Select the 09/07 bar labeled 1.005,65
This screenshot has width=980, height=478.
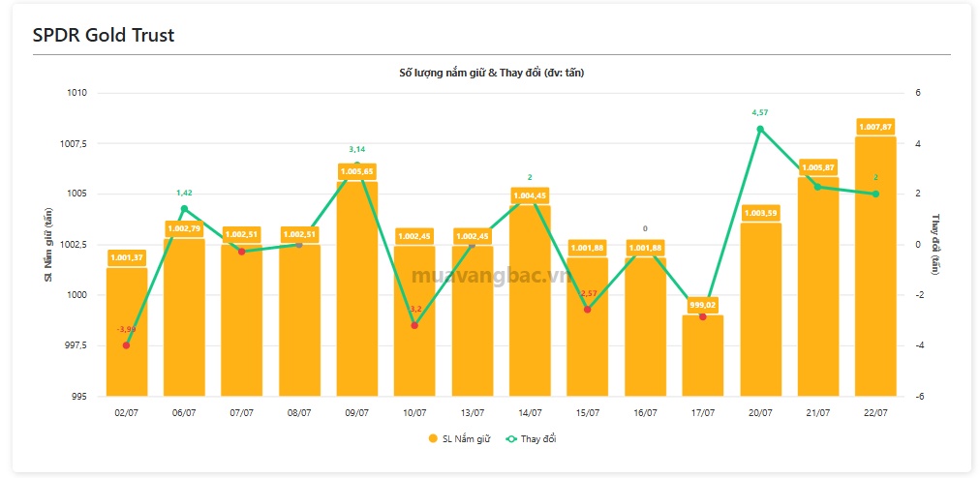tap(357, 288)
